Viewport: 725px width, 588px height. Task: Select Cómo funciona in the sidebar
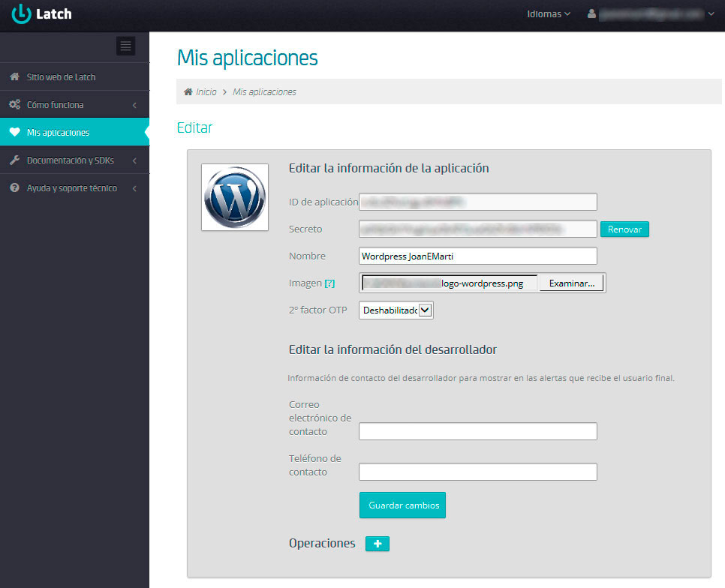[x=74, y=104]
